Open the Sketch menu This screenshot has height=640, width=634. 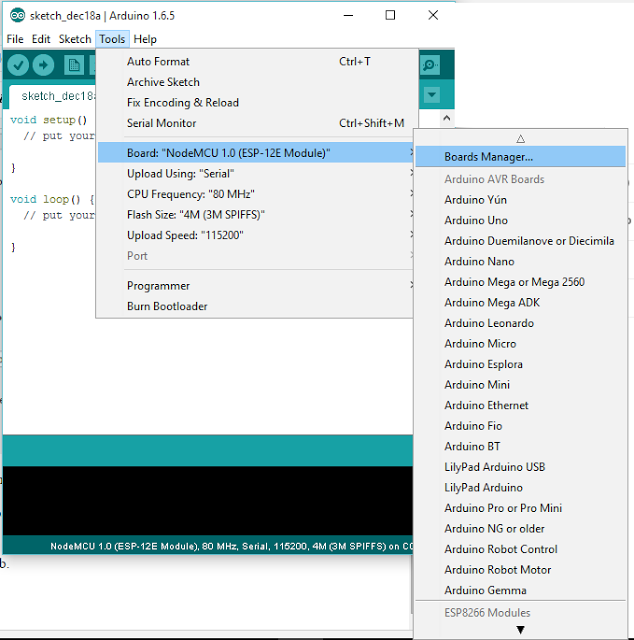[x=75, y=39]
